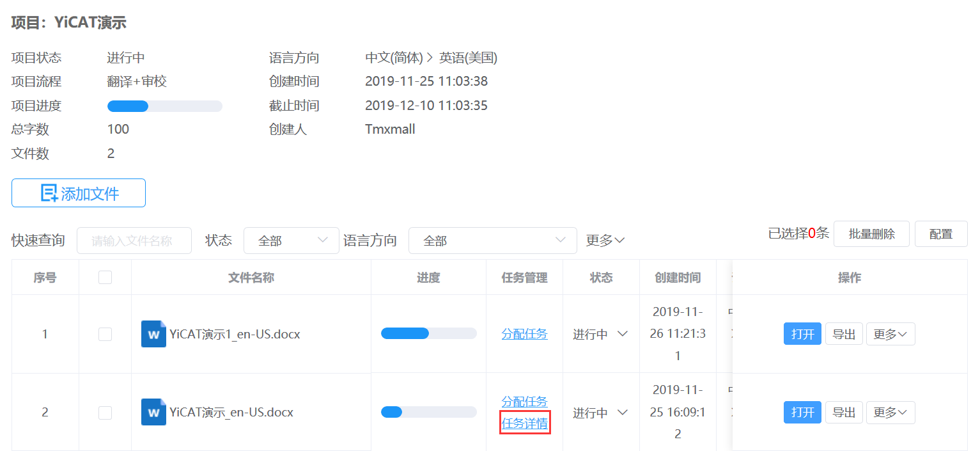Toggle the select-all checkbox in table header
The height and width of the screenshot is (451, 980).
105,277
